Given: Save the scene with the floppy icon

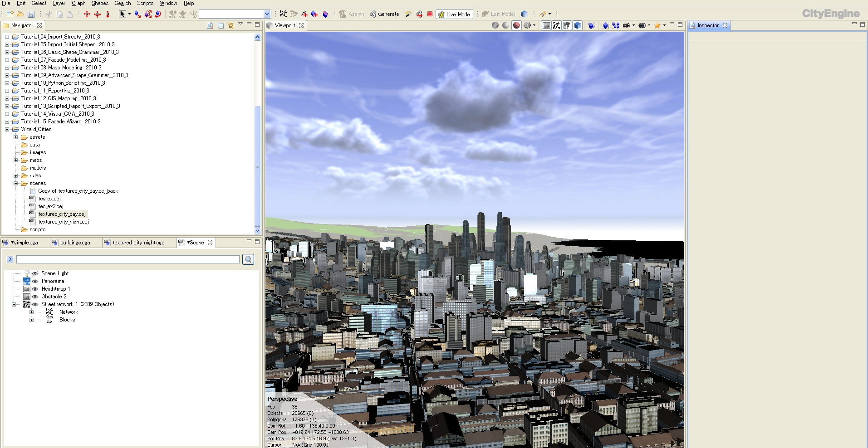Looking at the screenshot, I should (x=31, y=14).
